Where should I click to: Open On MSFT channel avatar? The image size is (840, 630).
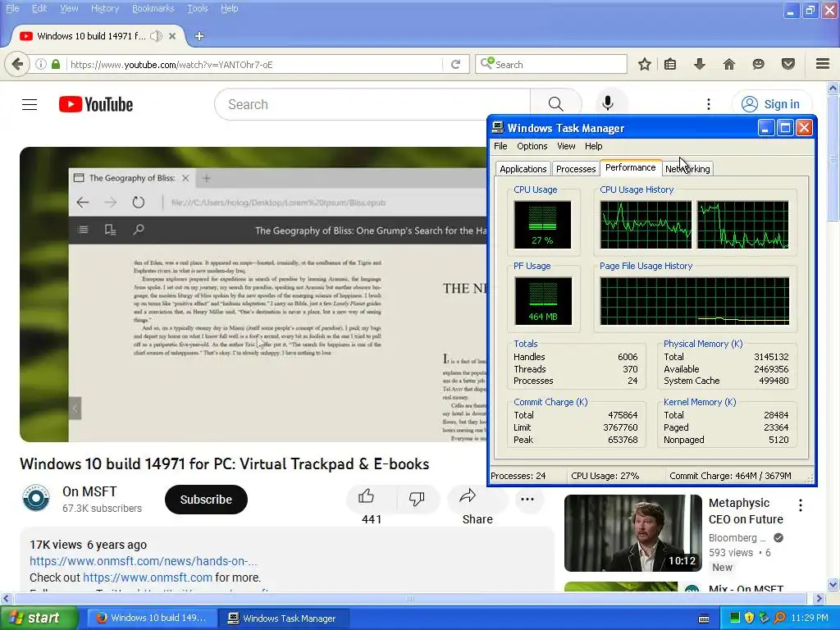pyautogui.click(x=36, y=498)
